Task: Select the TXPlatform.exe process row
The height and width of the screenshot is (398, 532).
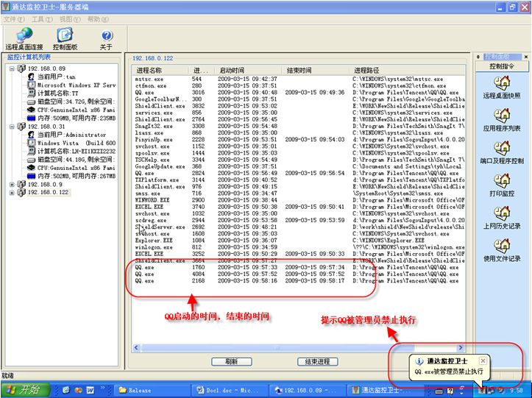Action: (x=299, y=180)
